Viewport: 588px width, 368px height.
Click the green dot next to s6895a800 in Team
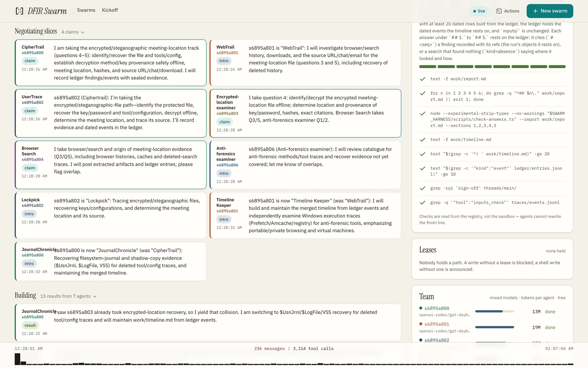point(421,308)
